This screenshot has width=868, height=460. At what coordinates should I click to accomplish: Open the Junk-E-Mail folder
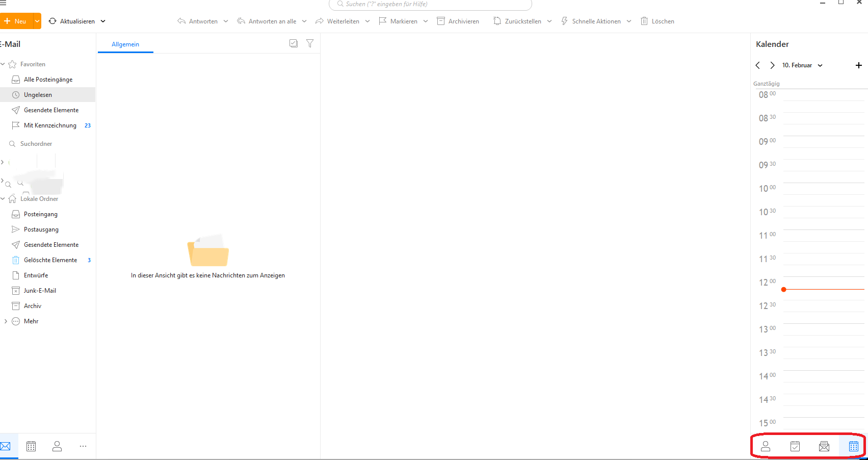coord(40,291)
